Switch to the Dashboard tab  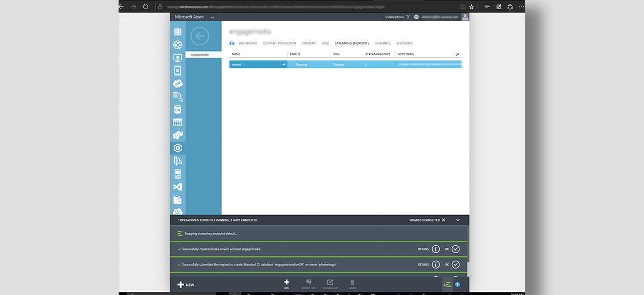point(248,43)
